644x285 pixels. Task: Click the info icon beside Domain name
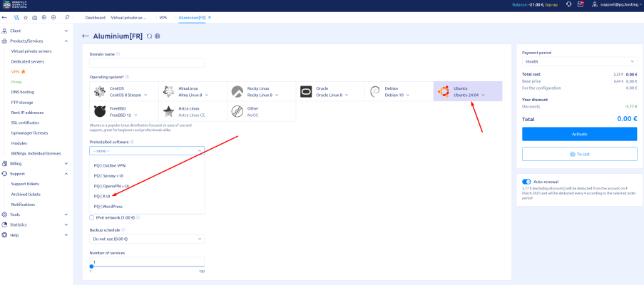coord(118,53)
